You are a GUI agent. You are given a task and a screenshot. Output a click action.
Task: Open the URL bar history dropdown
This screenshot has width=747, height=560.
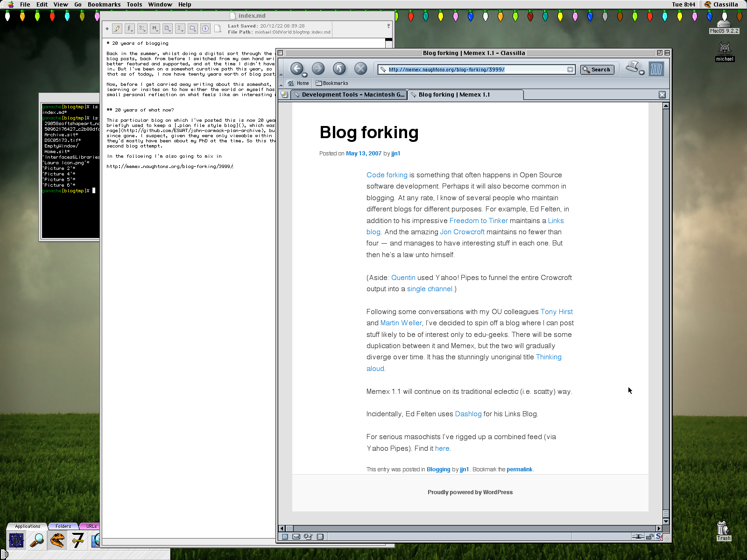pos(570,70)
